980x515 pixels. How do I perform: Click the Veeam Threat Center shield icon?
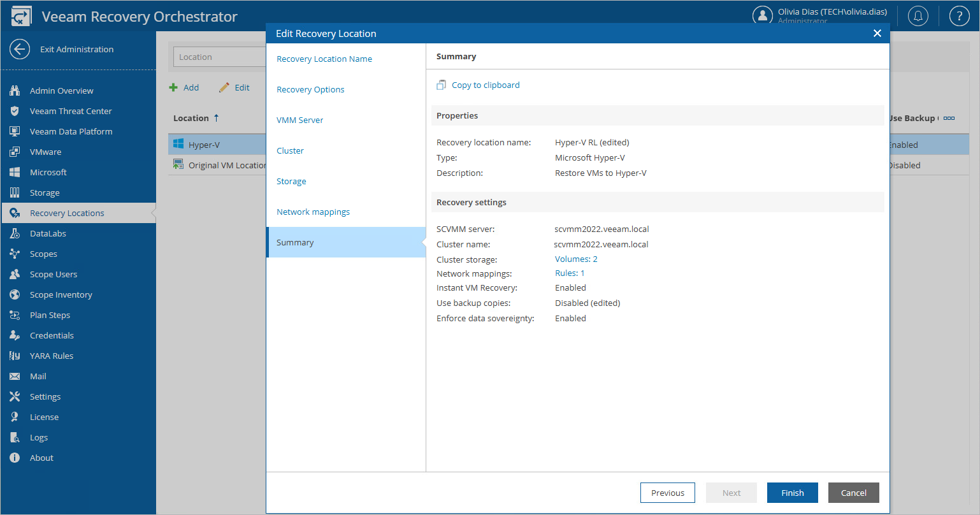tap(15, 111)
